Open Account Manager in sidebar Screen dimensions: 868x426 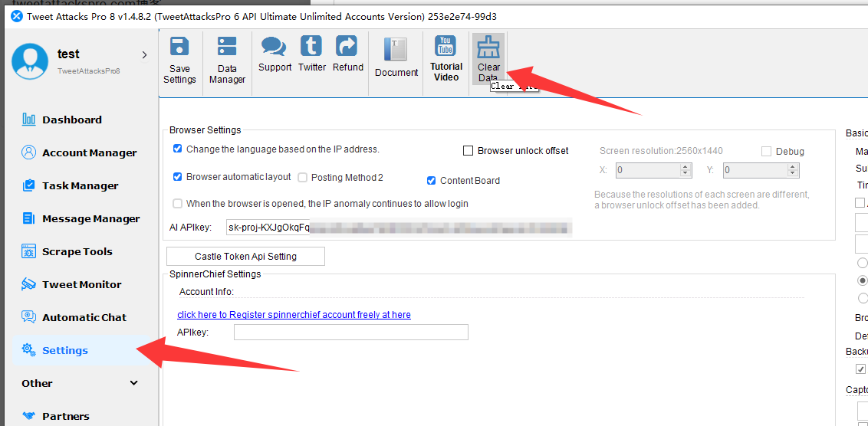[x=90, y=153]
